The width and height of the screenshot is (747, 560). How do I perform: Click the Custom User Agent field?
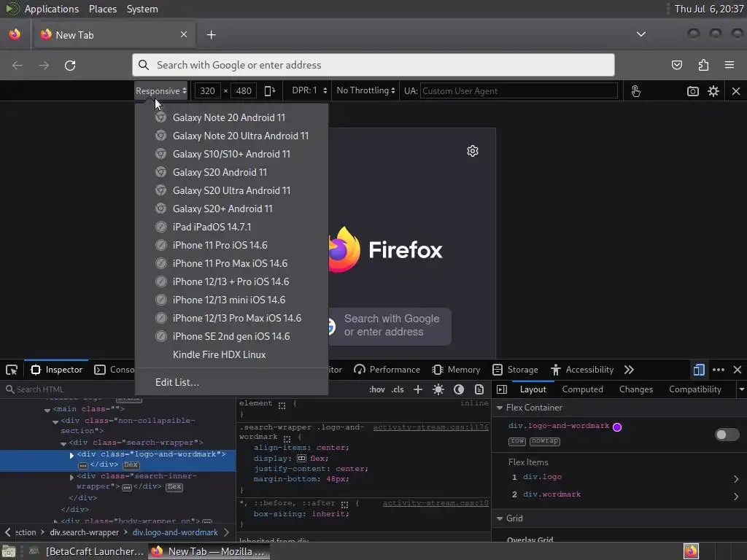point(519,91)
